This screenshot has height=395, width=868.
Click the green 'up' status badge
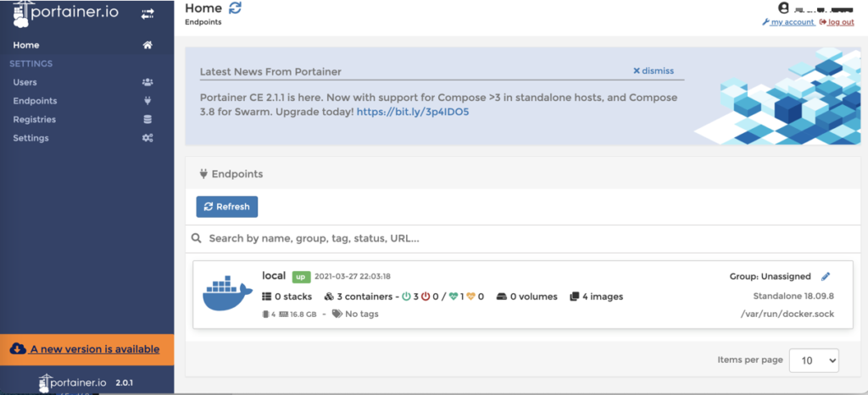tap(301, 276)
